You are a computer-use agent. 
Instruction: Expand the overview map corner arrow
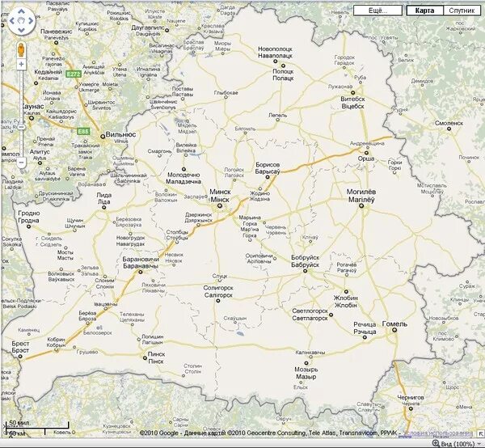coord(481,433)
